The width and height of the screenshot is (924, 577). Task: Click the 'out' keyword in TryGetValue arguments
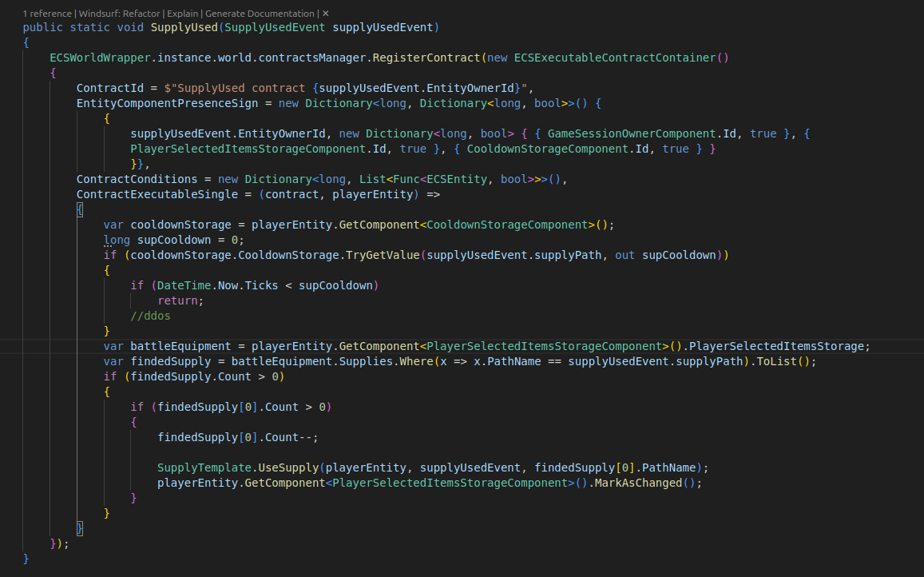(x=625, y=256)
